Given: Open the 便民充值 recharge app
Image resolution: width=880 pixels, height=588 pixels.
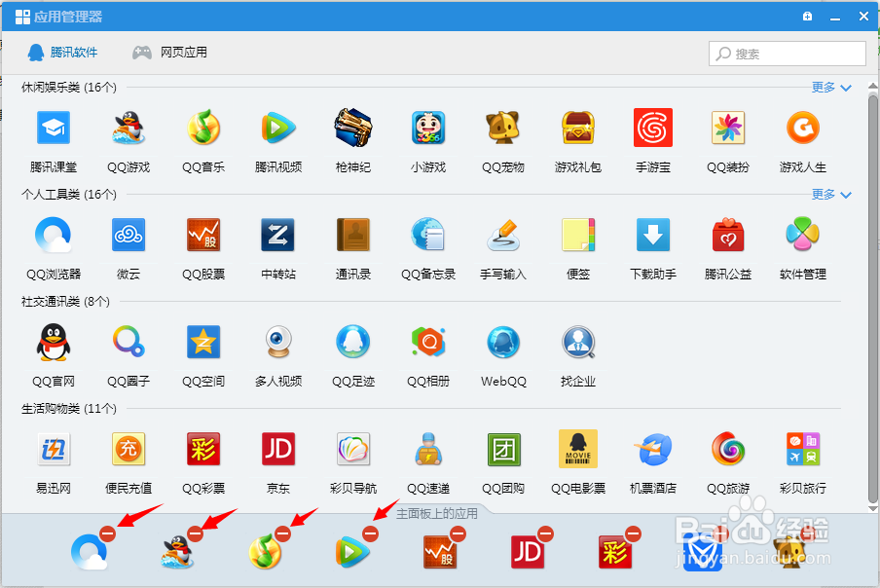Looking at the screenshot, I should 128,450.
